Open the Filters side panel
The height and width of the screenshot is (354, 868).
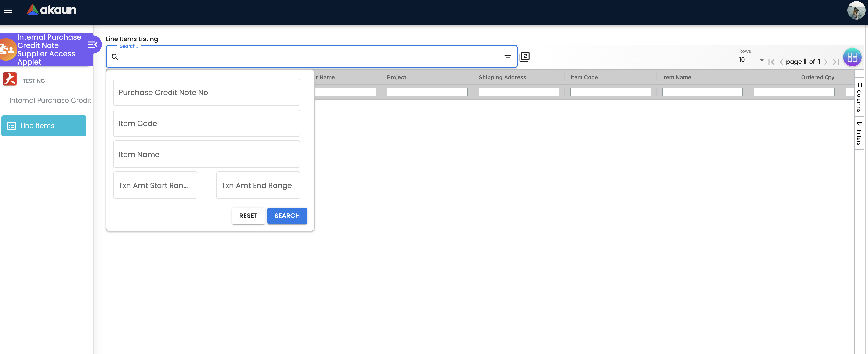(x=859, y=134)
